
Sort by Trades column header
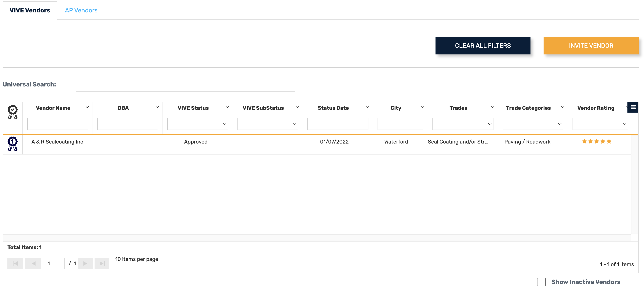(x=458, y=108)
